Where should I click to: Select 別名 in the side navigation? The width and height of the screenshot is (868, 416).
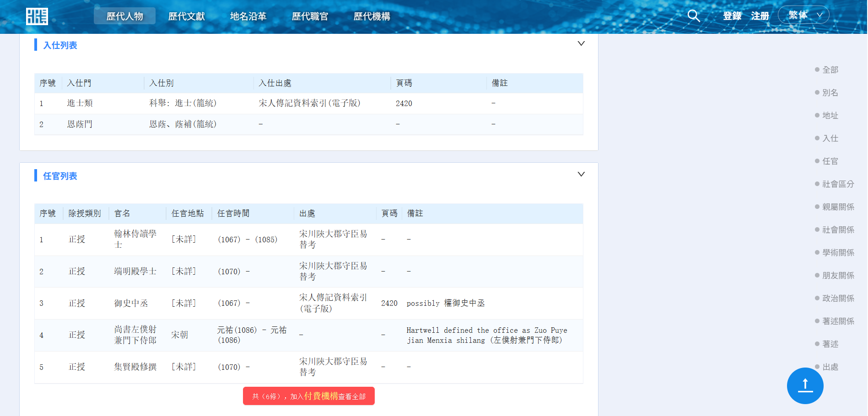coord(830,93)
